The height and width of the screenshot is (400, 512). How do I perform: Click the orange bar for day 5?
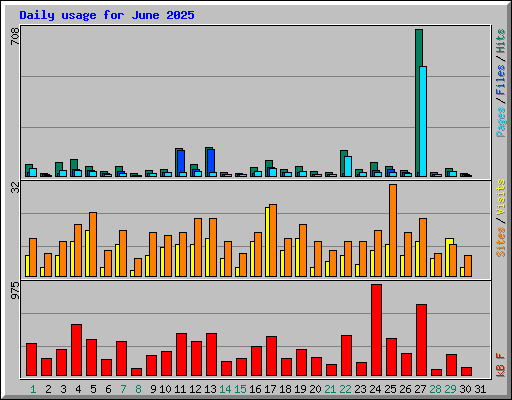93,244
